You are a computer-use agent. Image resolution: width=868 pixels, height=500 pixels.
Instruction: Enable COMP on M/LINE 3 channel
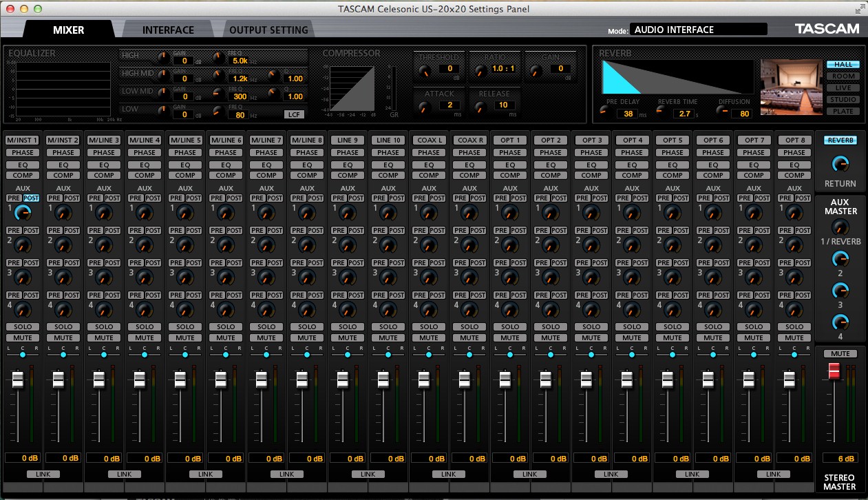coord(104,175)
